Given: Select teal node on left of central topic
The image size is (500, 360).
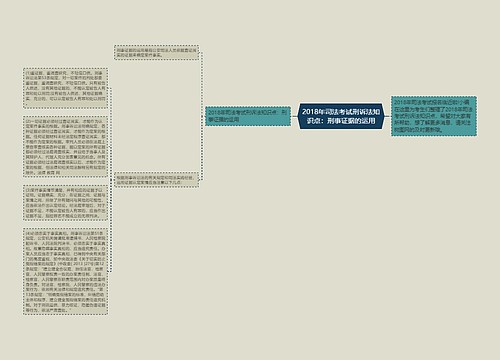Looking at the screenshot, I should point(248,116).
